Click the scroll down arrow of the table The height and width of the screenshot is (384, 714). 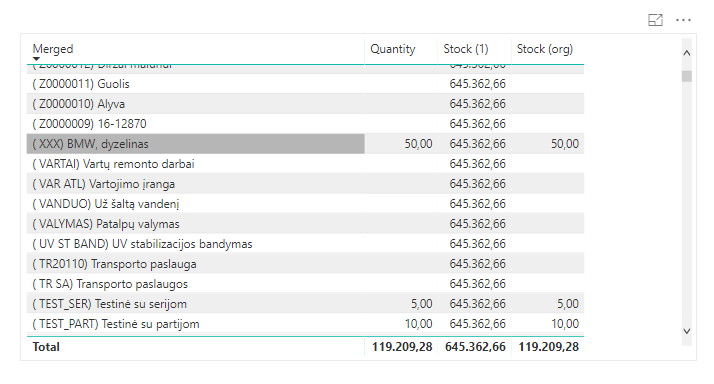click(x=687, y=331)
